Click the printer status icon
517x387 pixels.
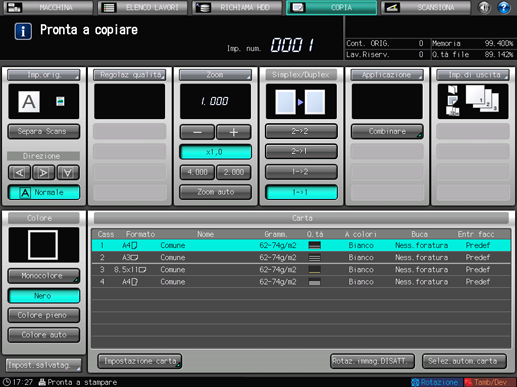point(42,382)
